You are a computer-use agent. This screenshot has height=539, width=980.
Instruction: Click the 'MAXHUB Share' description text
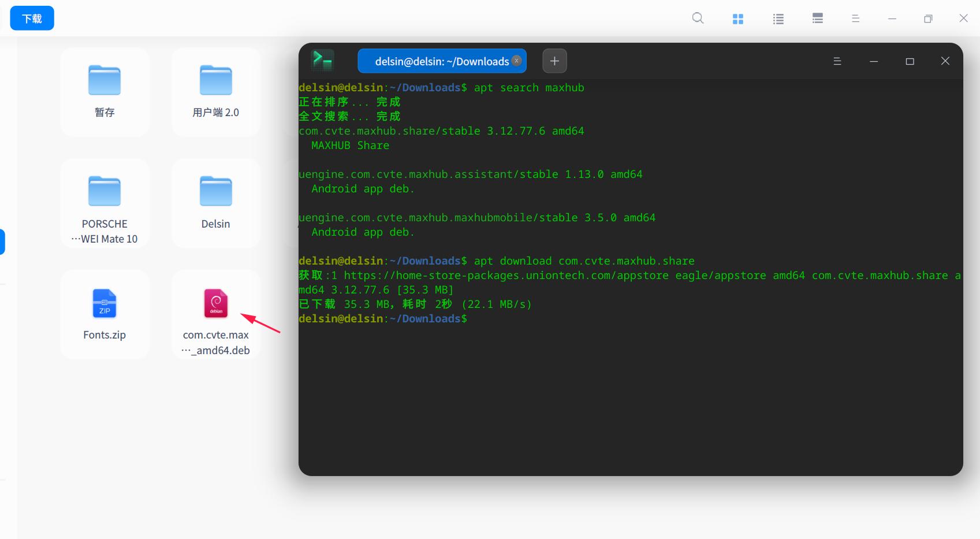[350, 146]
